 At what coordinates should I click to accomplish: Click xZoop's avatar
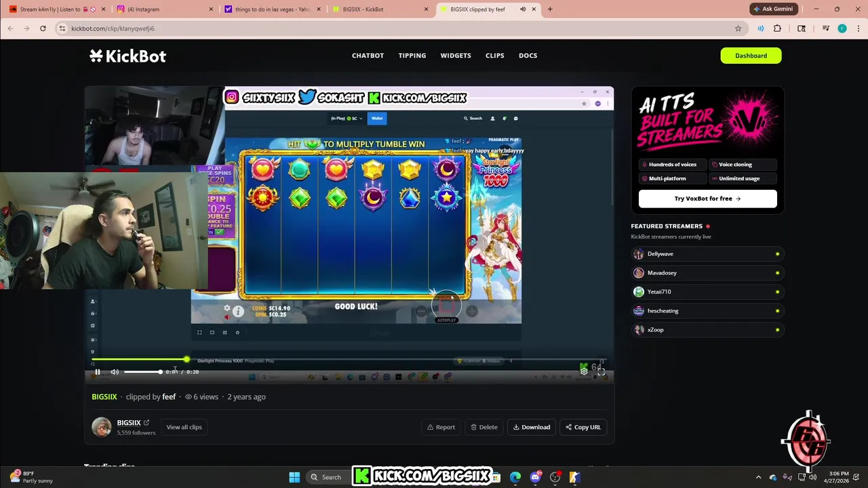coord(638,329)
